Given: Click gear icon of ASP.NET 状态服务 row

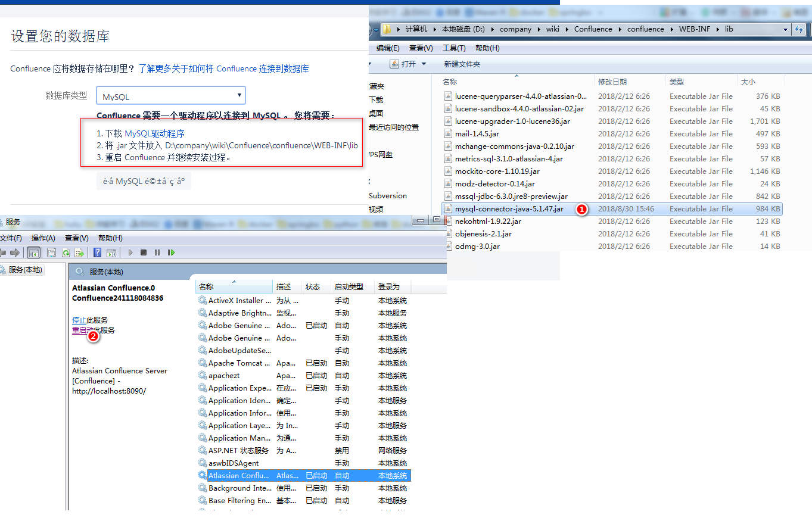Looking at the screenshot, I should (x=203, y=451).
